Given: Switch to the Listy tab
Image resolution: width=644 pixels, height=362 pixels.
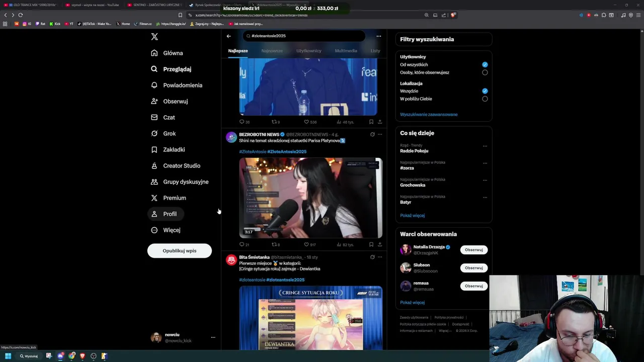Looking at the screenshot, I should [375, 51].
